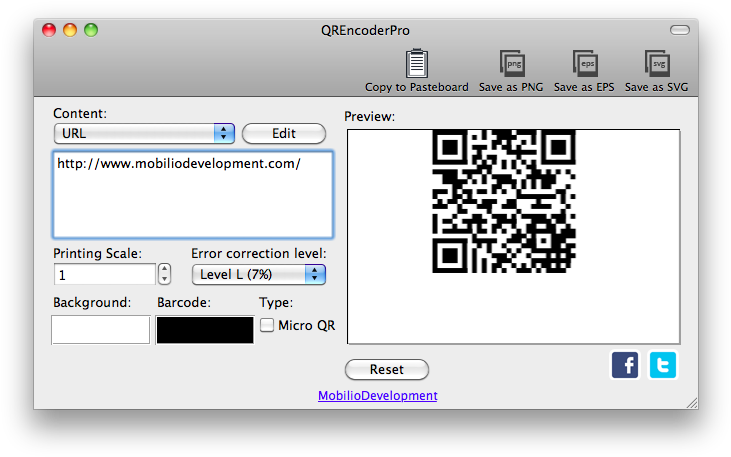Click the Save as PNG icon

point(512,64)
